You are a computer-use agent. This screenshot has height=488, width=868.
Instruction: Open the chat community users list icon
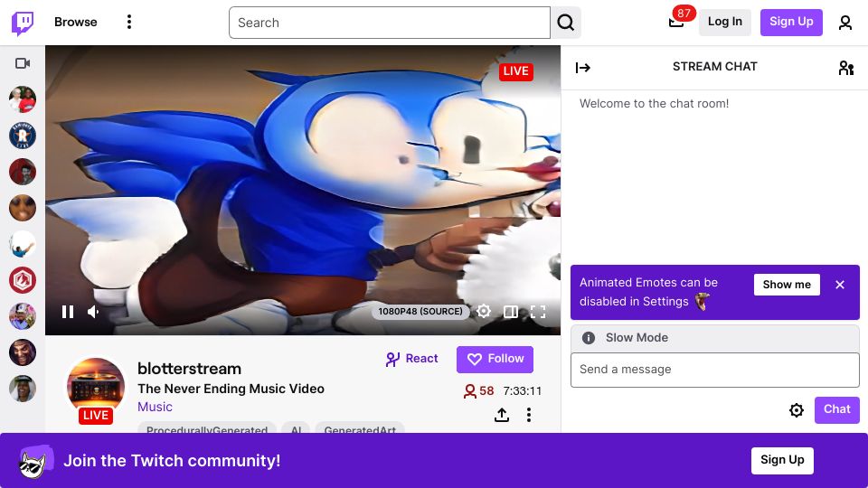tap(846, 68)
